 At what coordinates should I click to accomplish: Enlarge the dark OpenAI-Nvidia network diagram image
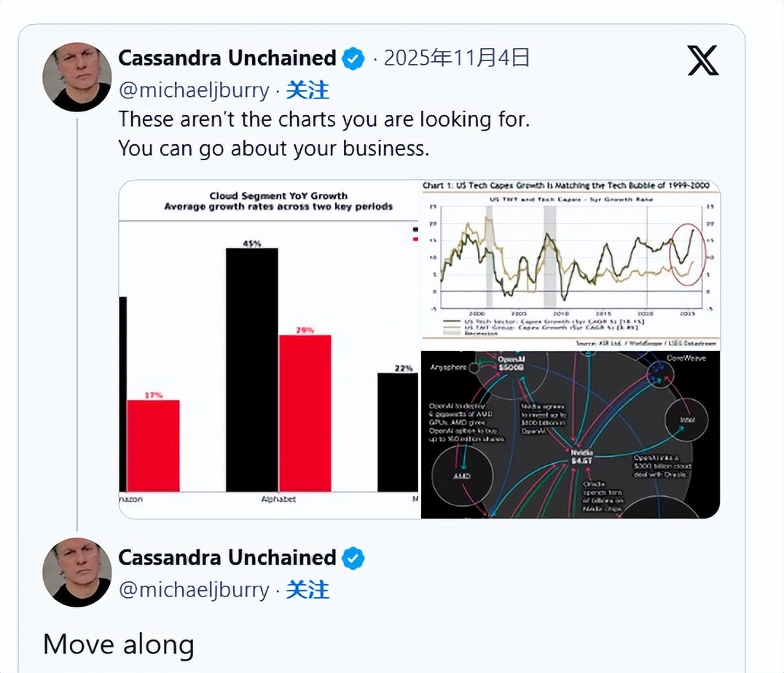570,435
